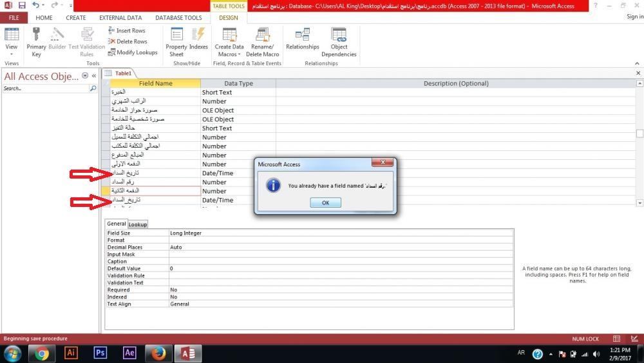Image resolution: width=644 pixels, height=363 pixels.
Task: Set Primary Key for field
Action: tap(36, 42)
